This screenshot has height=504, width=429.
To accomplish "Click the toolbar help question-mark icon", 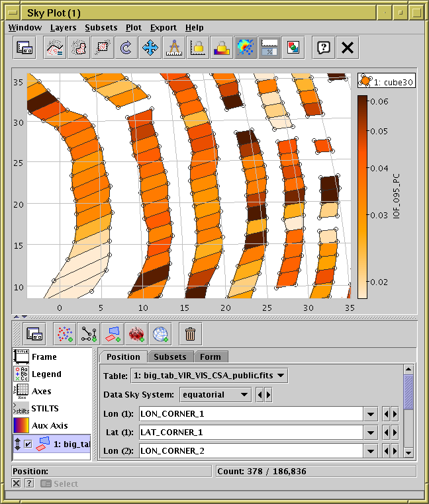I will (x=323, y=48).
